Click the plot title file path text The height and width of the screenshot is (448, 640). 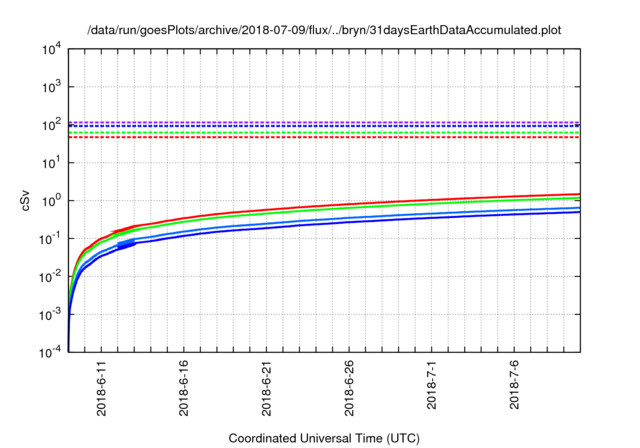coord(324,30)
